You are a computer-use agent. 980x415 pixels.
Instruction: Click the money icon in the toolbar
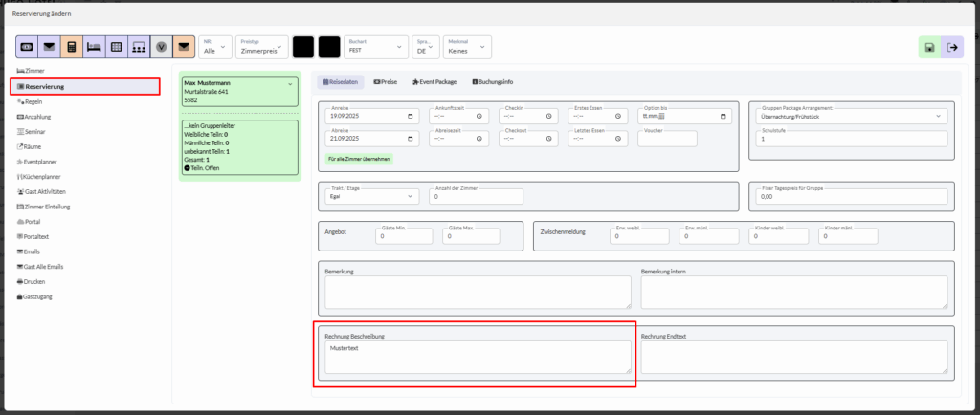[27, 47]
